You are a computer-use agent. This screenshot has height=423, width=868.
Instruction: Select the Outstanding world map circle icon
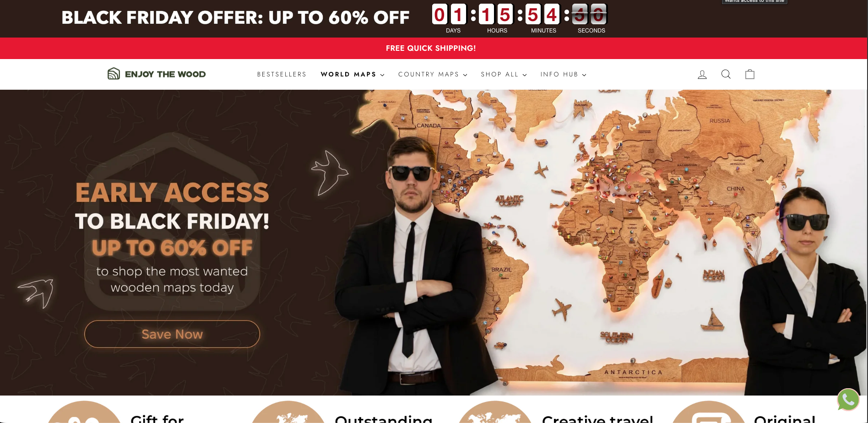click(x=288, y=412)
